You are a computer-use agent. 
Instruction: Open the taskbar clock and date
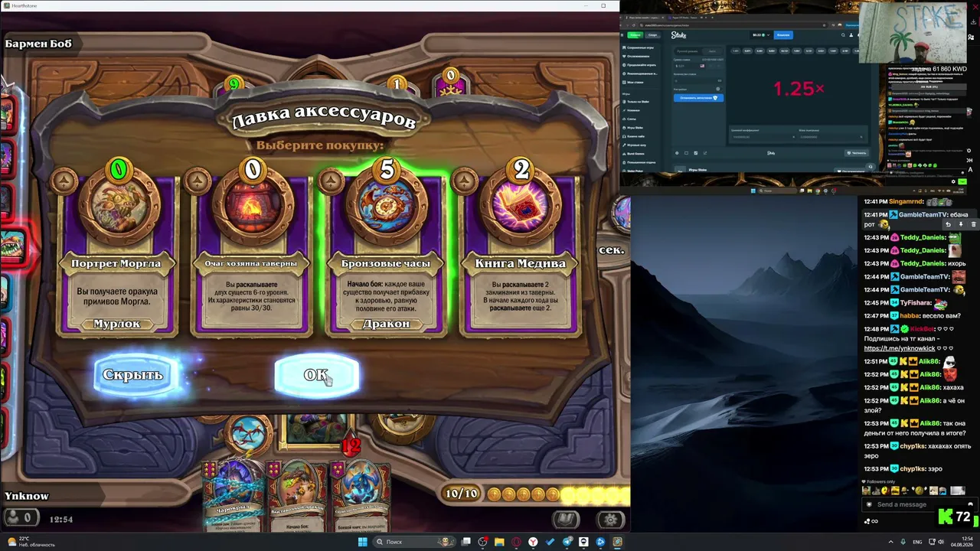click(x=962, y=542)
